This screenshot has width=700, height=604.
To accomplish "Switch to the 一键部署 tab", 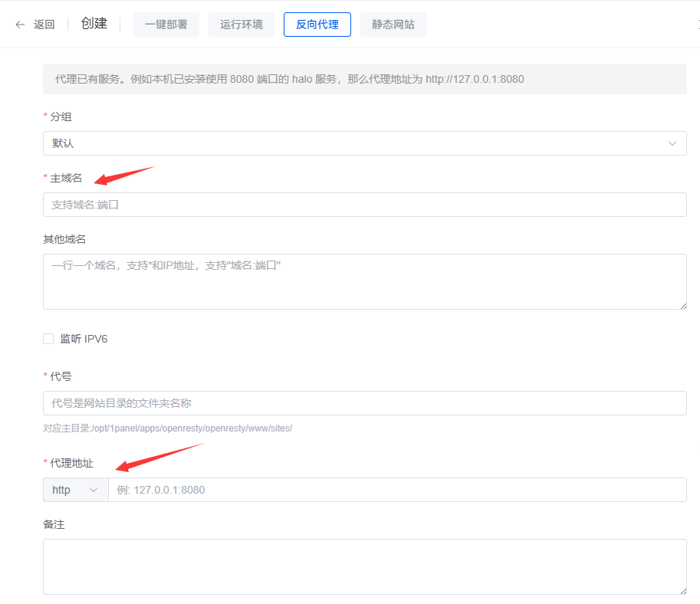I will [166, 25].
